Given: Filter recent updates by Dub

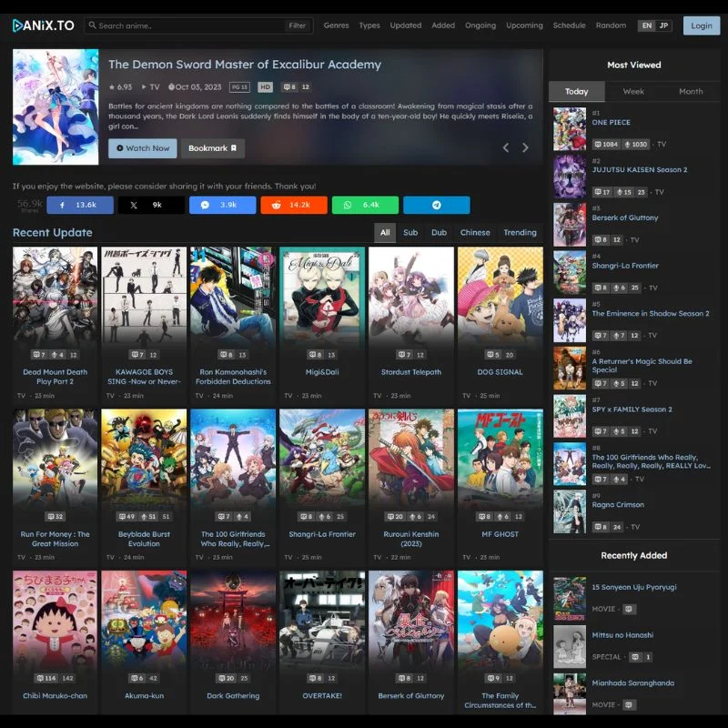Looking at the screenshot, I should pos(439,233).
